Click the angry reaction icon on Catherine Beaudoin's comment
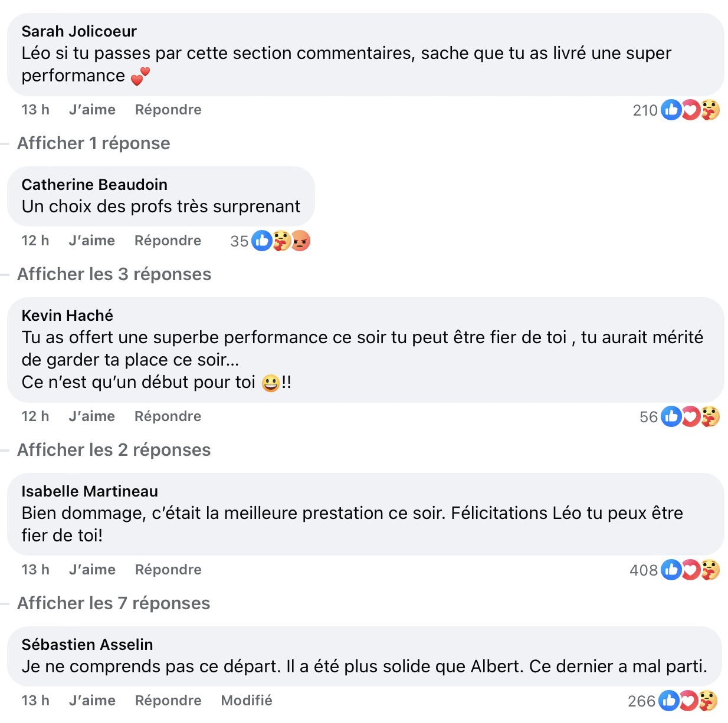Screen dimensions: 728x723 tap(301, 241)
